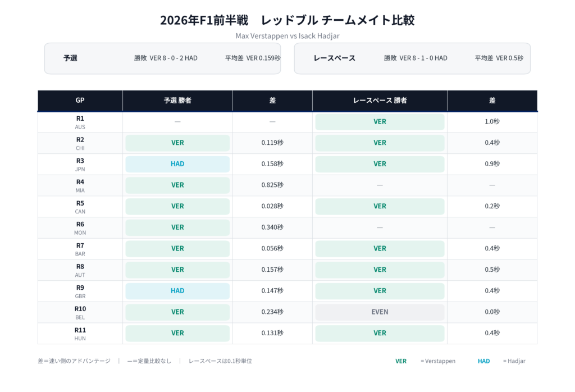Select the R2 CHI row label
This screenshot has height=392, width=575.
[80, 144]
